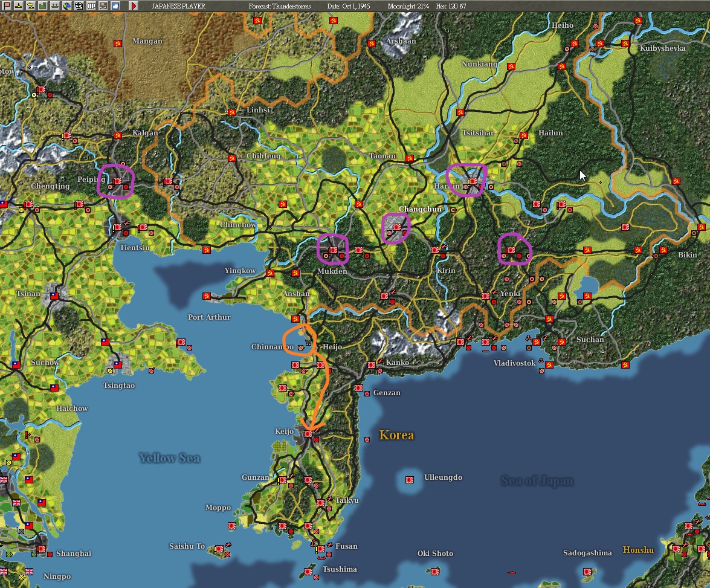710x588 pixels.
Task: Select the Chinese base icon at Tsinan
Action: coord(54,296)
